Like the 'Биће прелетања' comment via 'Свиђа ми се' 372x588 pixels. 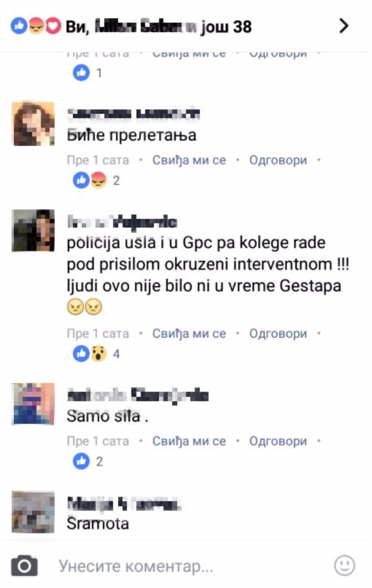point(189,160)
